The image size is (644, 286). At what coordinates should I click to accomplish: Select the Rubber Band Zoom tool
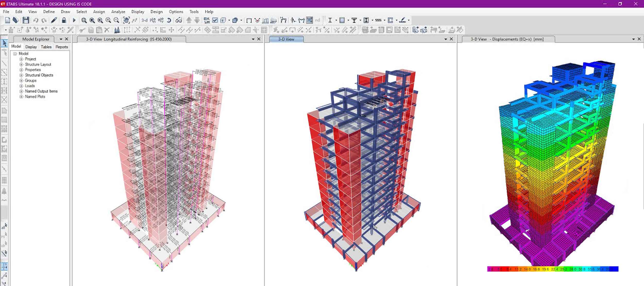(84, 20)
